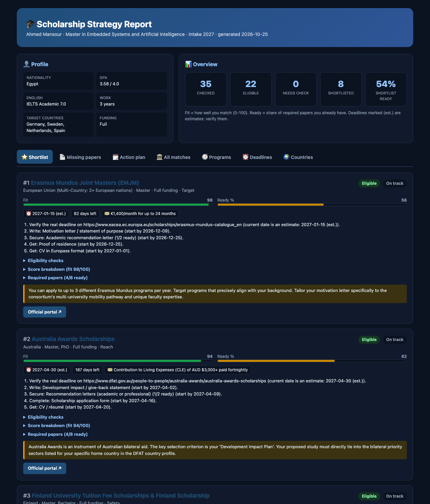The height and width of the screenshot is (504, 430).
Task: Click On track badge on Australia Awards card
Action: (x=395, y=340)
